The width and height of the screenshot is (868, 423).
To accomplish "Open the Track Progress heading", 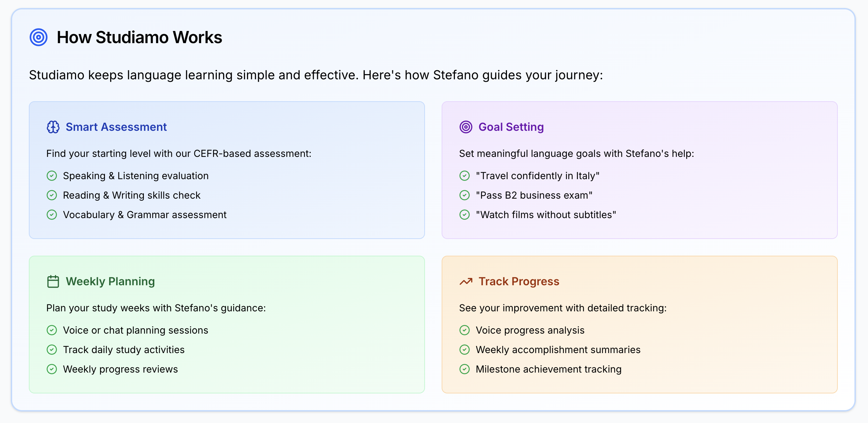I will click(x=519, y=281).
